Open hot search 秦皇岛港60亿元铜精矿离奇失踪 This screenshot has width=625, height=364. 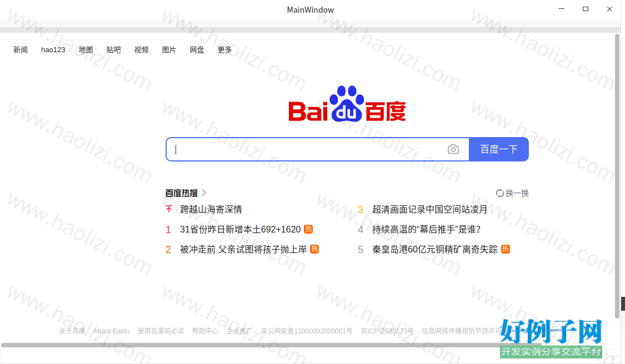[x=435, y=249]
